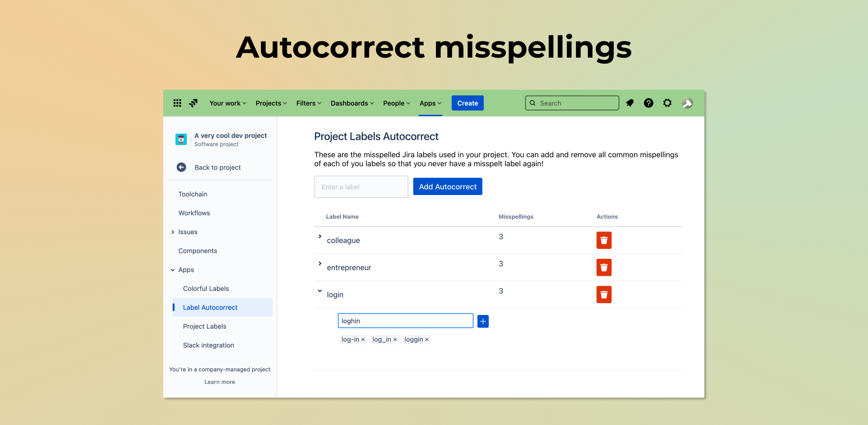
Task: Click the Misspellings column header
Action: pos(516,217)
